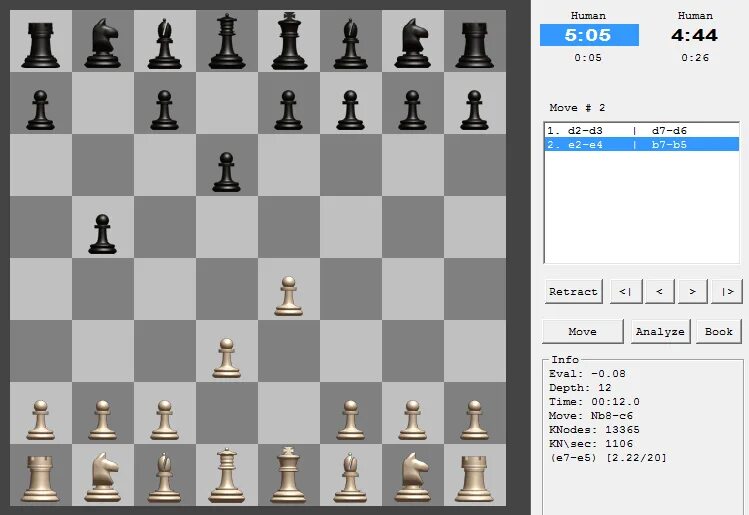Select the white rook on h1

pyautogui.click(x=475, y=478)
